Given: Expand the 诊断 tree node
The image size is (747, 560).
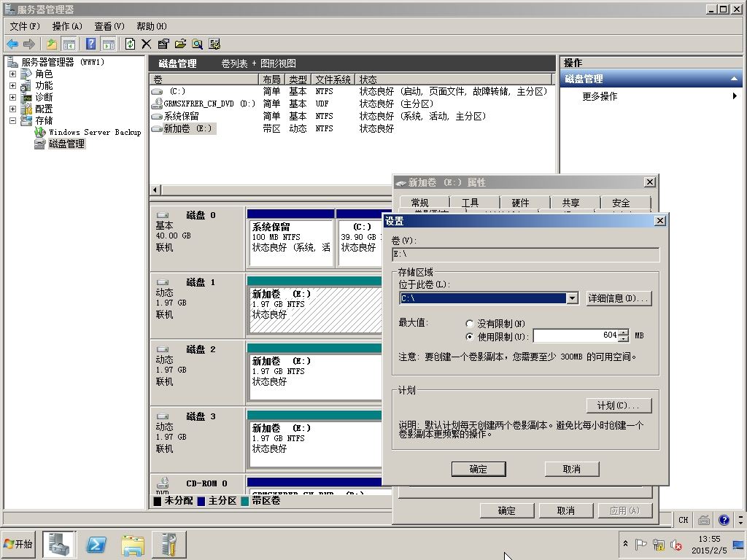Looking at the screenshot, I should coord(13,97).
